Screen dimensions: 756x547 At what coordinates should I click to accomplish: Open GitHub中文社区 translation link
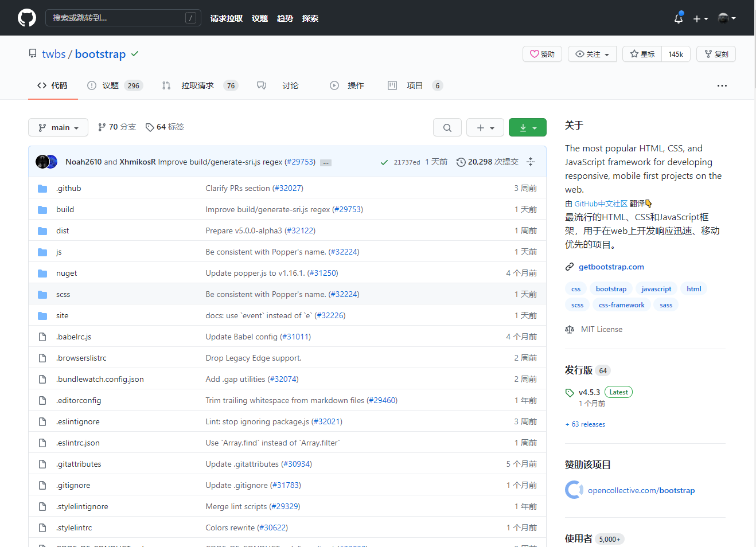601,204
